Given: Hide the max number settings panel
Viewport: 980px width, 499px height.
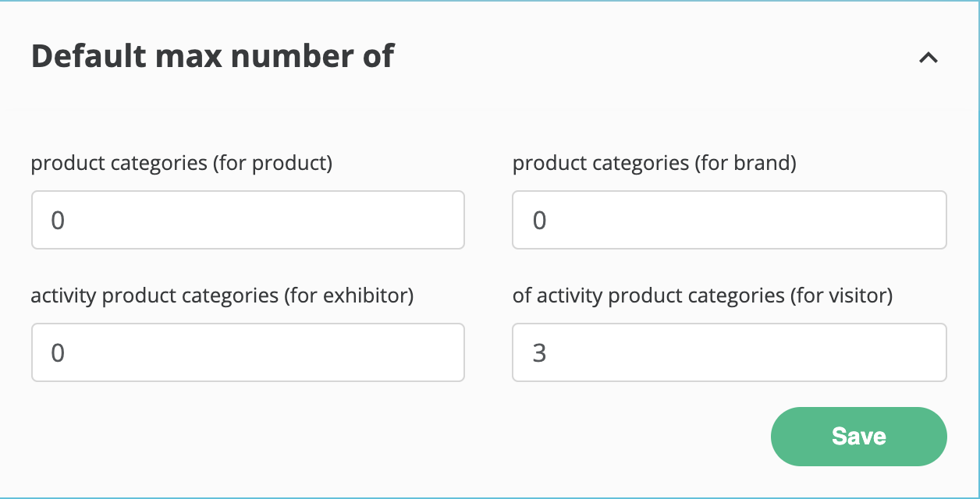Looking at the screenshot, I should click(x=928, y=58).
